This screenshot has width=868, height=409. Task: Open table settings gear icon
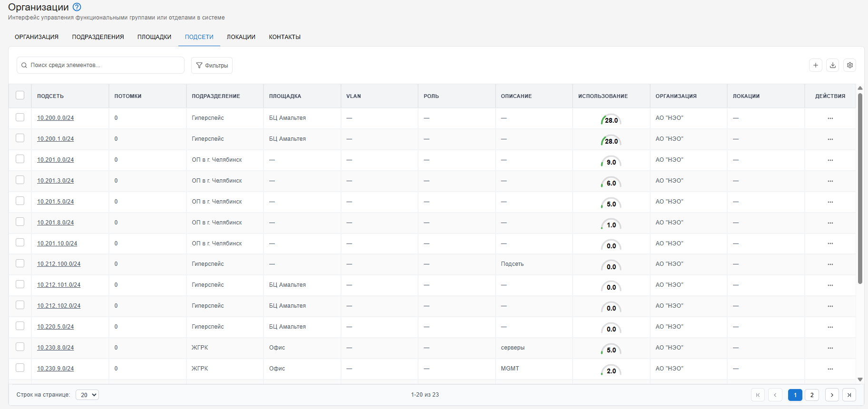click(x=850, y=65)
